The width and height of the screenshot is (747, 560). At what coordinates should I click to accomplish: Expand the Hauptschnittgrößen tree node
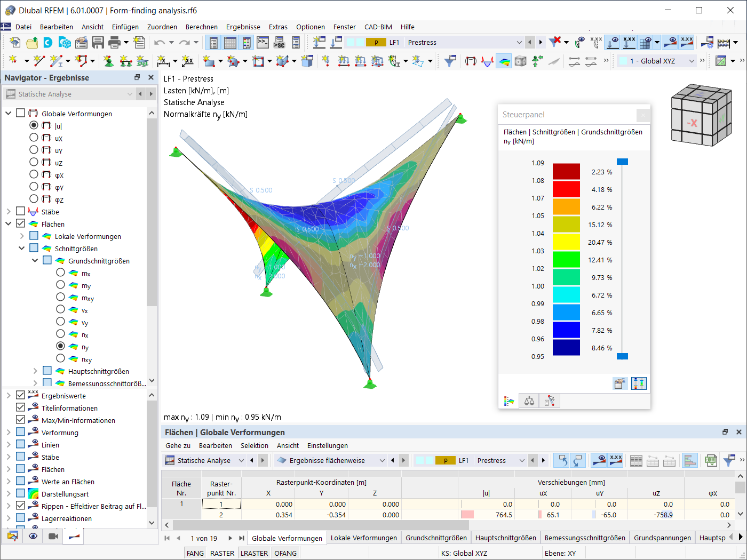point(35,371)
